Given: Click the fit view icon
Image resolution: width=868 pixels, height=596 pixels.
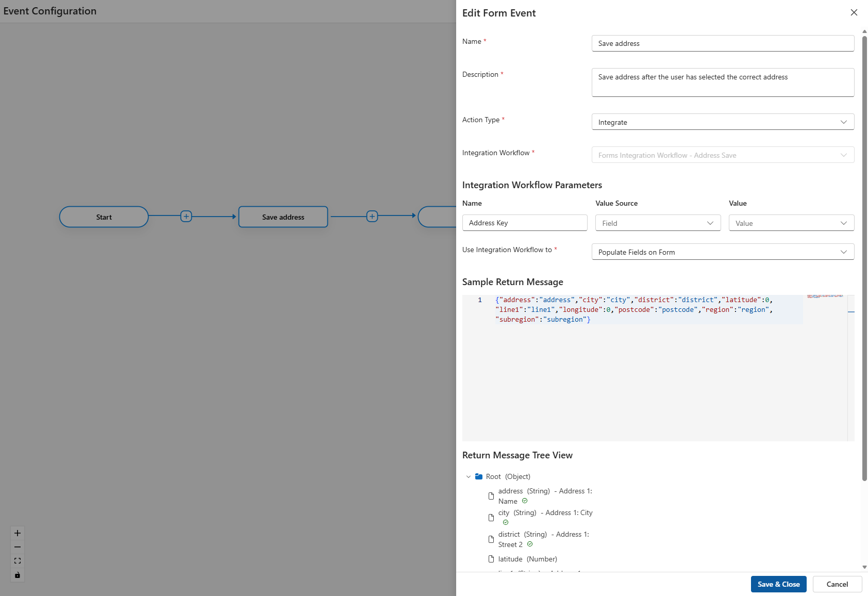Looking at the screenshot, I should coord(18,561).
